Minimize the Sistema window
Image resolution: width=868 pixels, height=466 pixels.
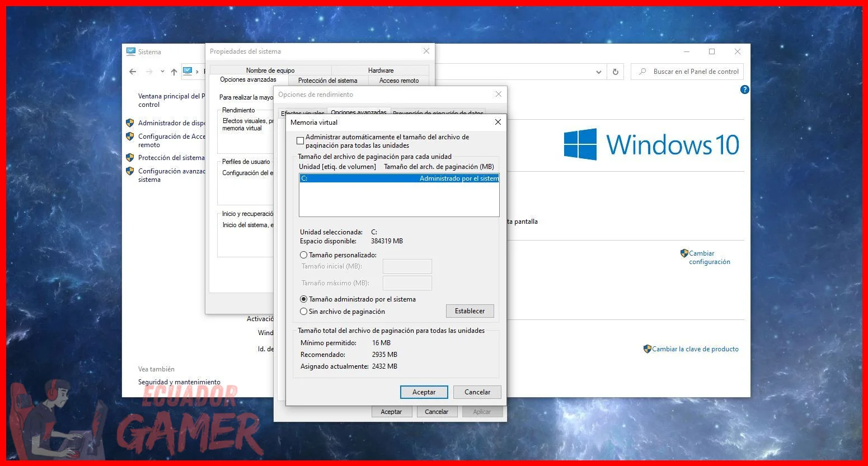[687, 51]
